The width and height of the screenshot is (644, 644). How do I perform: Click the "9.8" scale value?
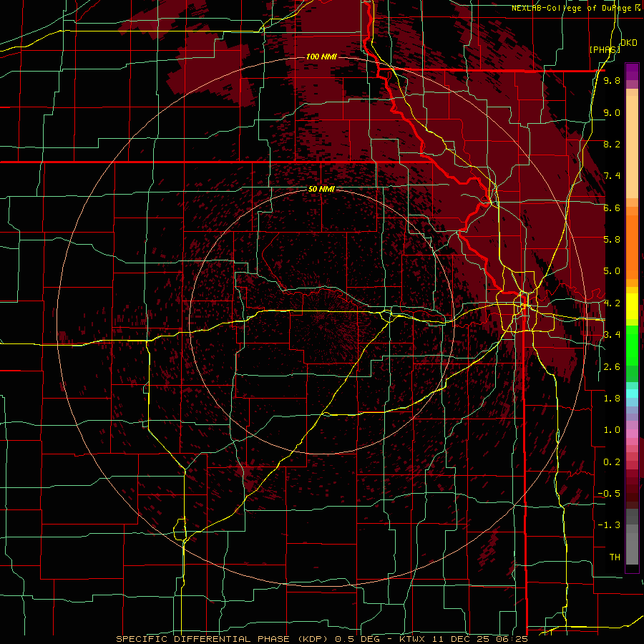[612, 80]
